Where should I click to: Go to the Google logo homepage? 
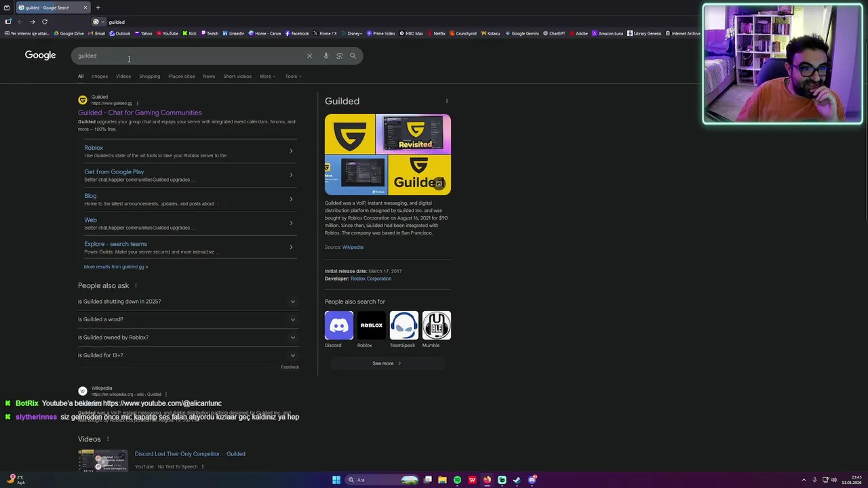[x=40, y=56]
